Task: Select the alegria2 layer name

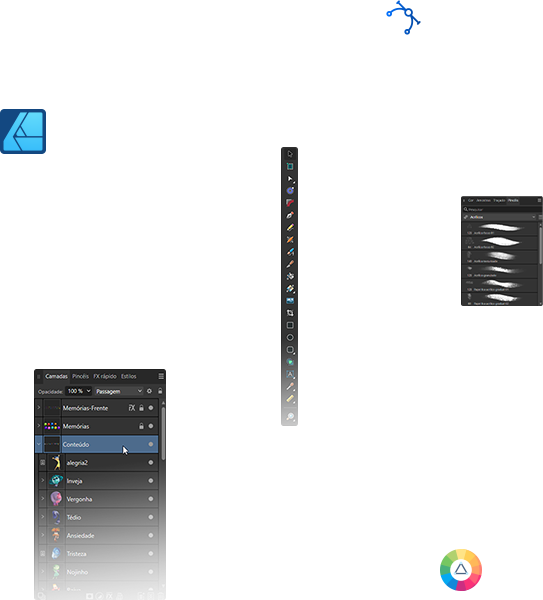Action: pyautogui.click(x=77, y=463)
